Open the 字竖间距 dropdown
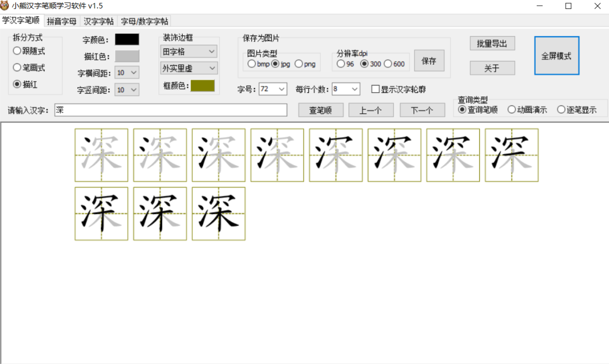 [x=127, y=90]
